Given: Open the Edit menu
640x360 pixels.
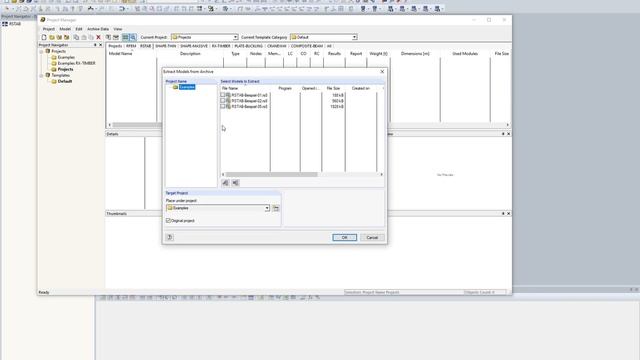Looking at the screenshot, I should pyautogui.click(x=79, y=29).
